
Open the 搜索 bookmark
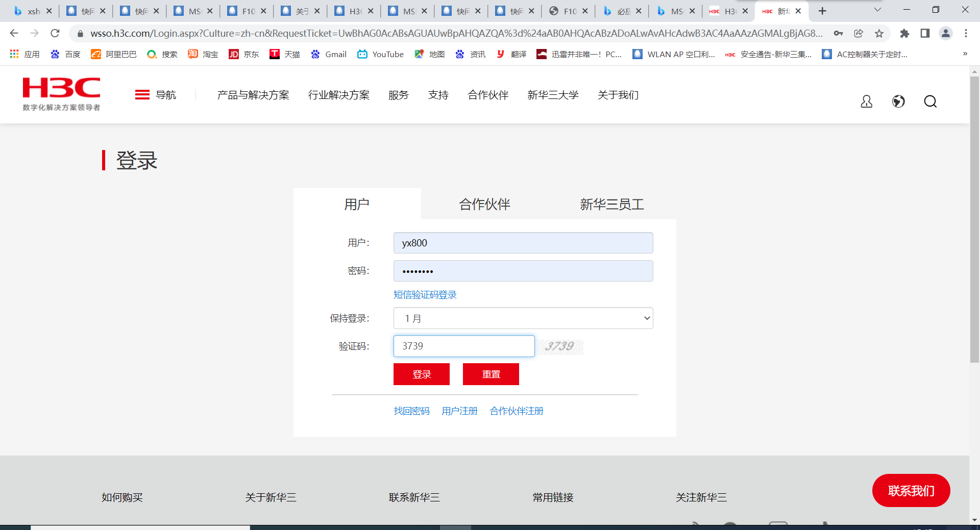(x=162, y=54)
